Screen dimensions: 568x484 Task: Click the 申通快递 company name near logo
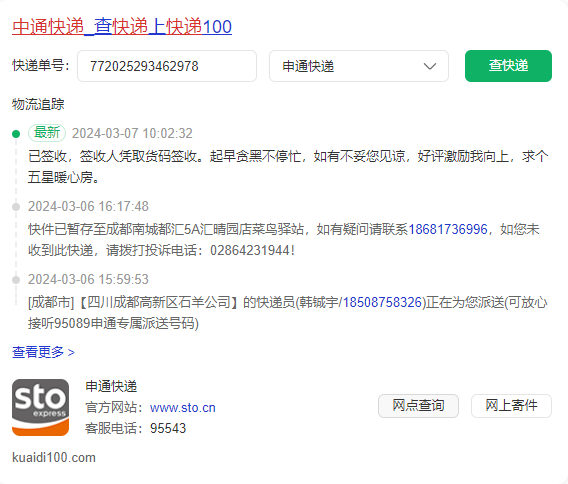click(111, 387)
